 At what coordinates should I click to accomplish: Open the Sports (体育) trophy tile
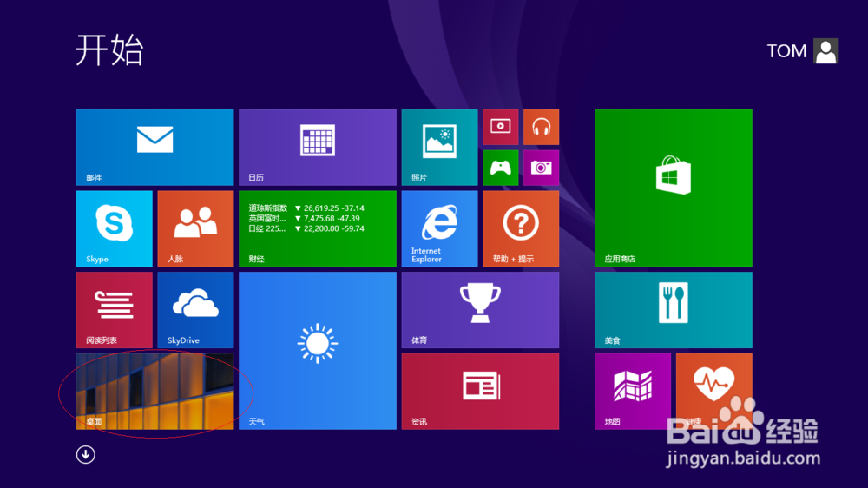pyautogui.click(x=481, y=310)
